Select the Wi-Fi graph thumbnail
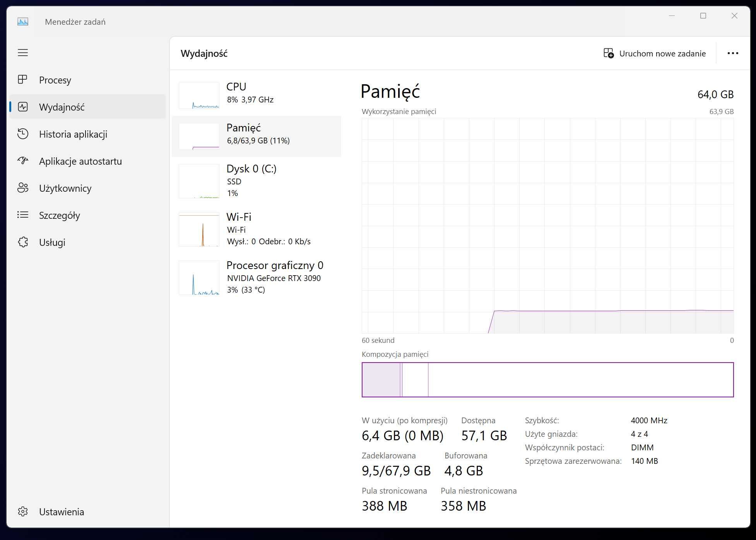This screenshot has width=756, height=540. [x=199, y=229]
